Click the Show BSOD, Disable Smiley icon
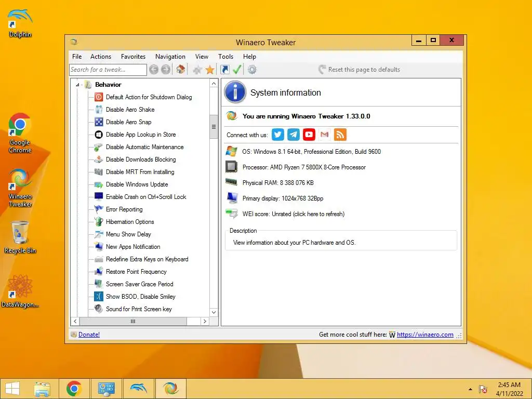This screenshot has height=399, width=532. 99,296
